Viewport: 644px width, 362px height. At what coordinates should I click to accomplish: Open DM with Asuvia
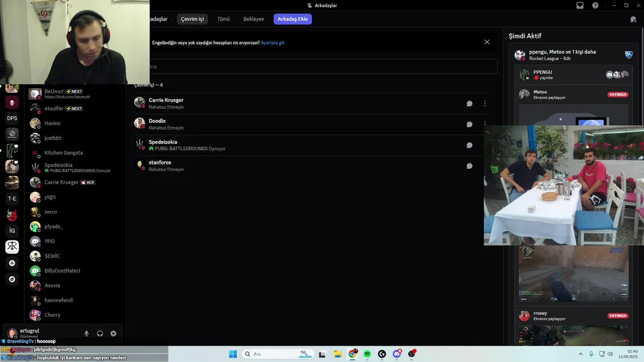click(75, 286)
